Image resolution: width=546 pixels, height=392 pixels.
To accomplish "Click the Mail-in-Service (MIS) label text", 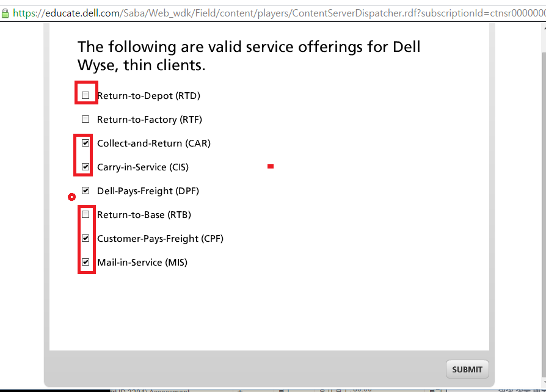I will 142,263.
